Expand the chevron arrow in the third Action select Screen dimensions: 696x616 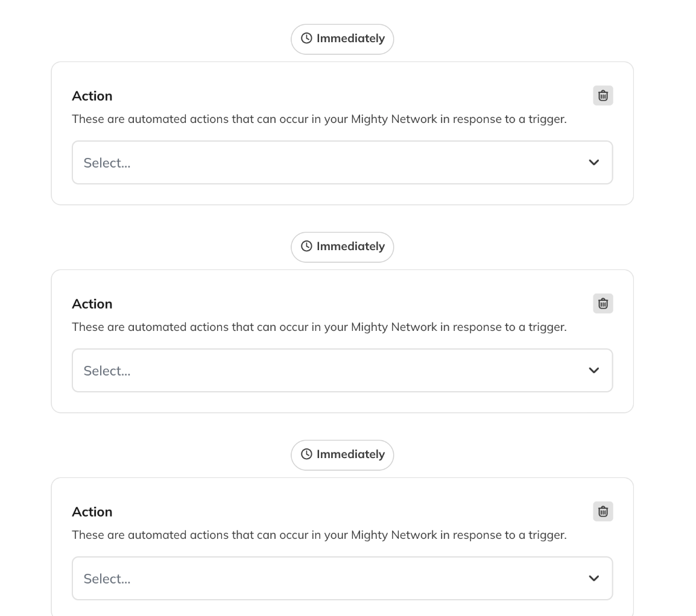(x=594, y=578)
